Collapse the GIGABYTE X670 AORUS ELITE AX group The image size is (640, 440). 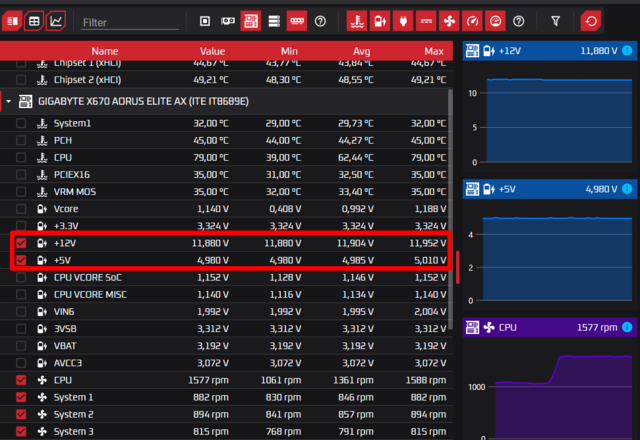tap(9, 102)
